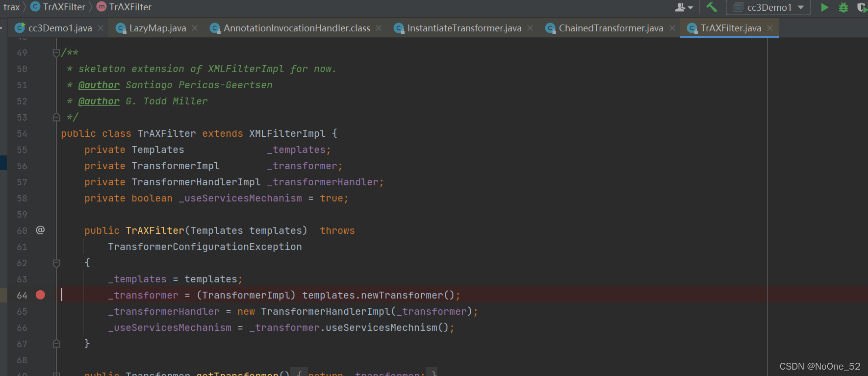Close AnnotationInvocationHandler.class tab
The image size is (868, 376).
(379, 28)
